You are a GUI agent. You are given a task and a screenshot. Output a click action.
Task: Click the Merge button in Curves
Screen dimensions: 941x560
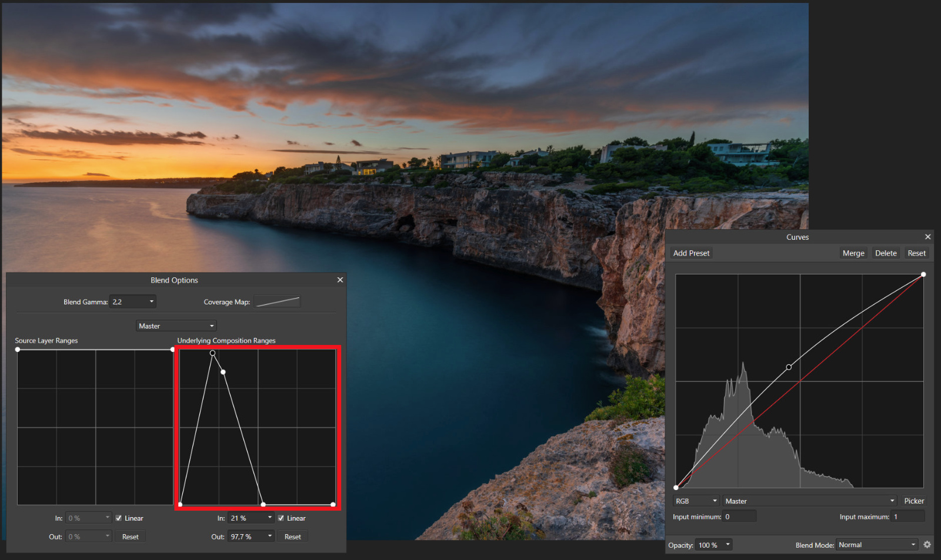(x=853, y=253)
